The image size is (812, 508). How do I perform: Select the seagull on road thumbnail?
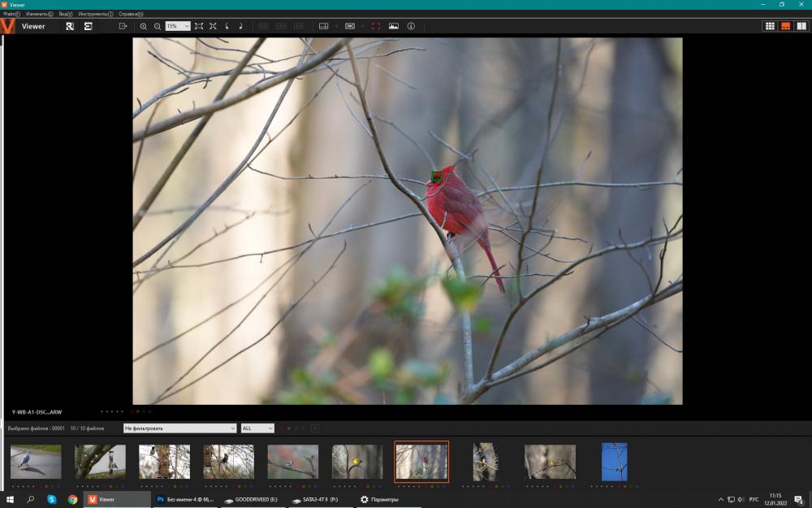[x=36, y=462]
